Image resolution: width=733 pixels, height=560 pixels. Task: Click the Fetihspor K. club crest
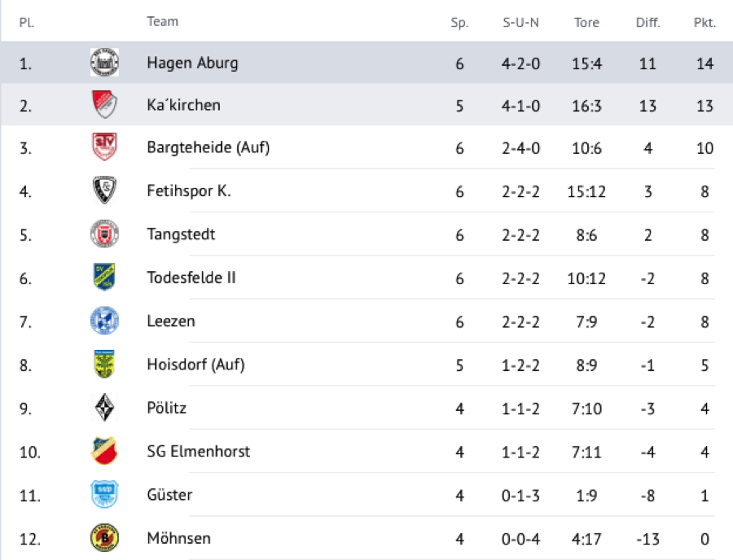104,191
